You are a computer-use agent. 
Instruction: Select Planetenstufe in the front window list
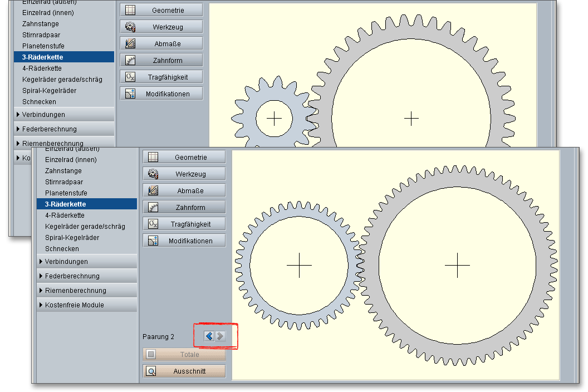tap(66, 193)
